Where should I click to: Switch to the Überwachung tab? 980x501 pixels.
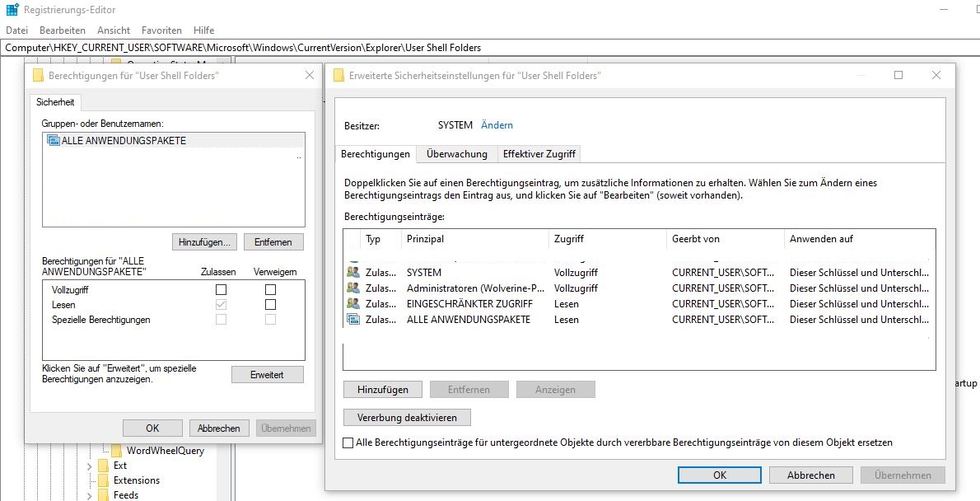[x=457, y=153]
